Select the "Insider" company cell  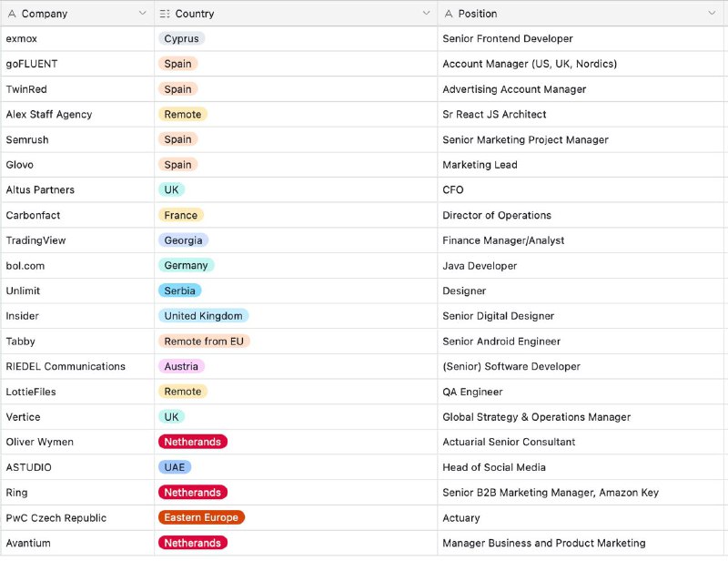click(77, 316)
